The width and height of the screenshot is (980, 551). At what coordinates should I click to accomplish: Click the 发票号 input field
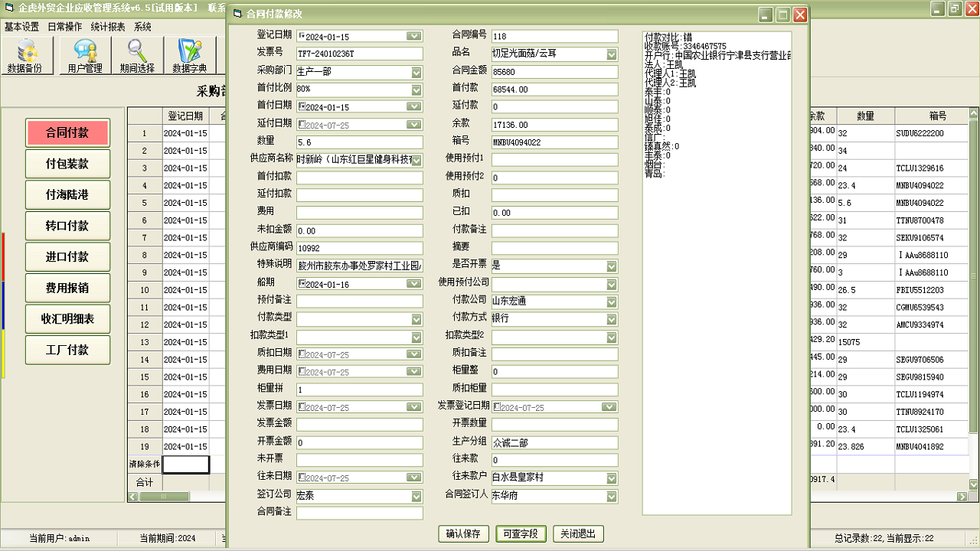[x=359, y=54]
